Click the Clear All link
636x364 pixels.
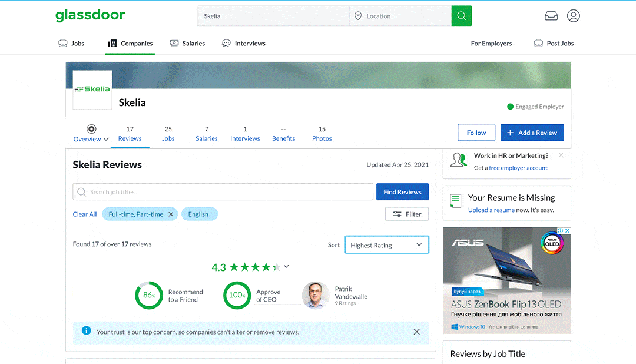pyautogui.click(x=85, y=214)
